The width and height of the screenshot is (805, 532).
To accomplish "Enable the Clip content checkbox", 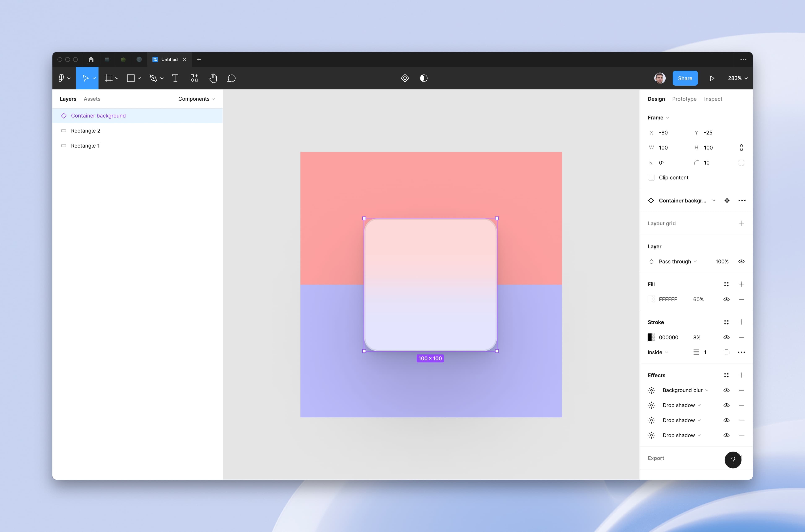I will pos(651,177).
